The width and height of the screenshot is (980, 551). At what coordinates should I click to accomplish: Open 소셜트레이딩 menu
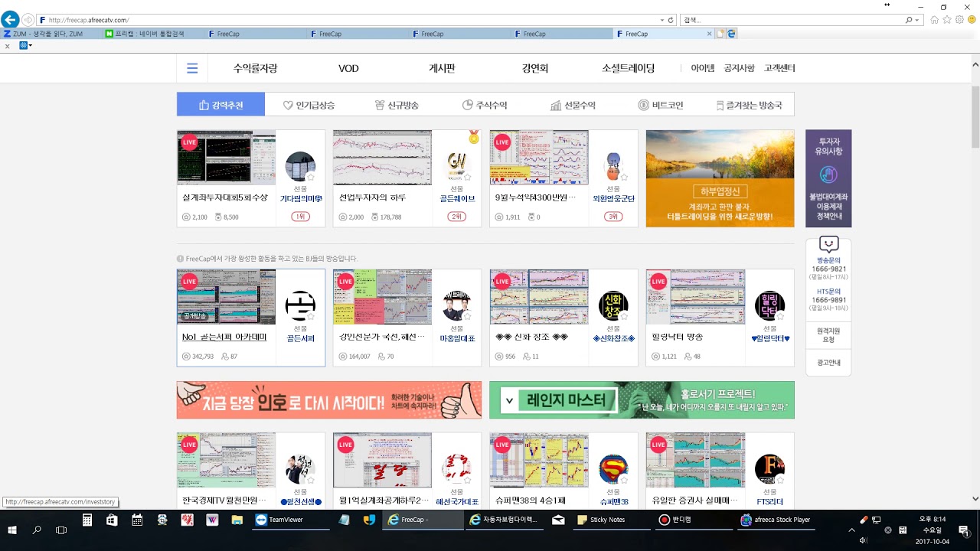pyautogui.click(x=629, y=68)
